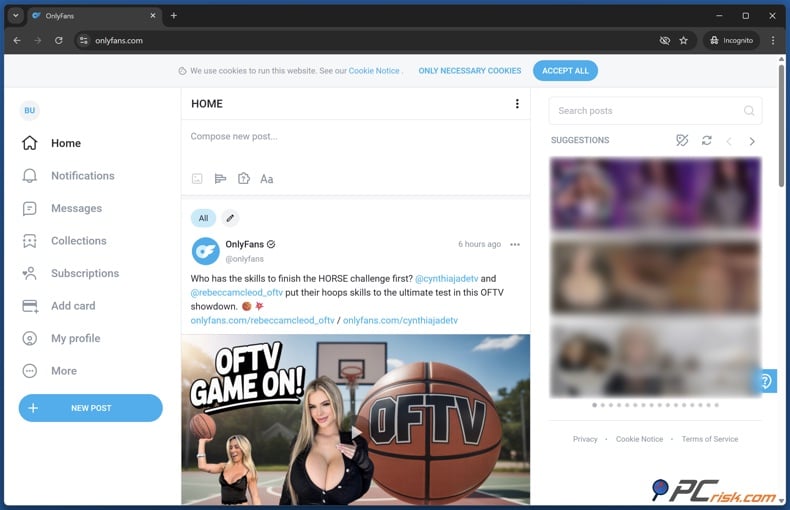Viewport: 790px width, 510px height.
Task: Click the @onlyfans handle
Action: coord(244,259)
